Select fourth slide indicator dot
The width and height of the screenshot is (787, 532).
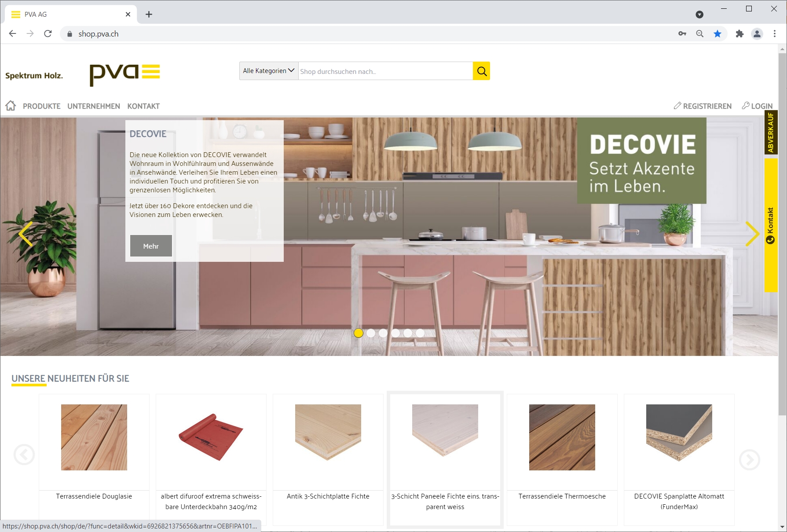(395, 333)
